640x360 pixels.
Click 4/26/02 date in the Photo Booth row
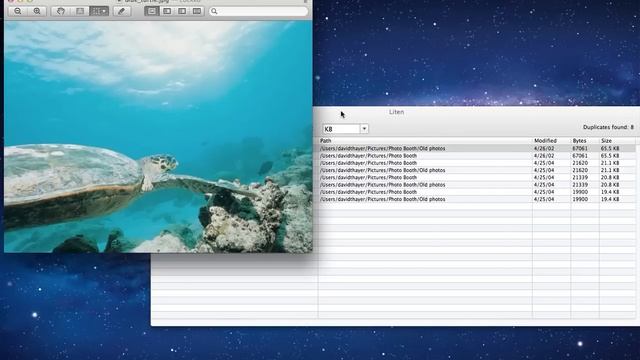(544, 156)
